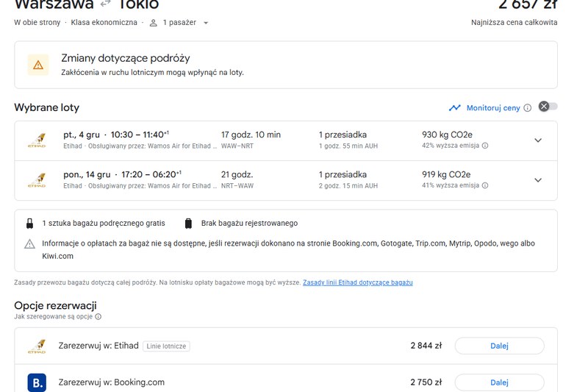Image resolution: width=588 pixels, height=392 pixels.
Task: Click the passenger person icon
Action: coord(153,23)
